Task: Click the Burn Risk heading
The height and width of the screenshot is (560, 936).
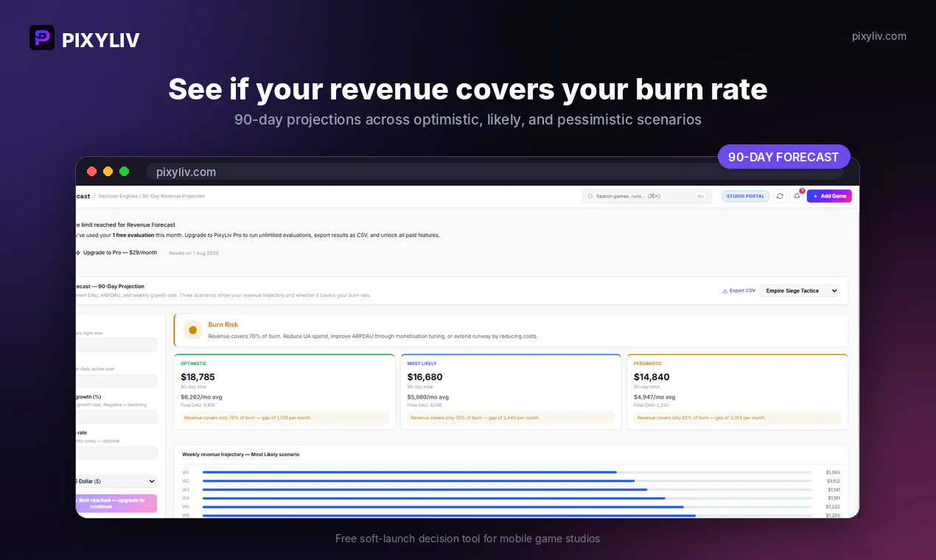Action: click(x=223, y=325)
